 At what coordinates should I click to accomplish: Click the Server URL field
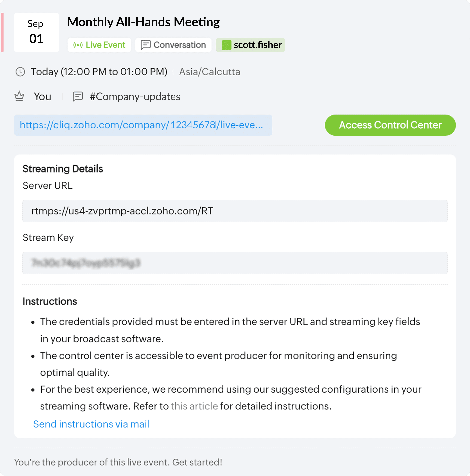point(235,211)
